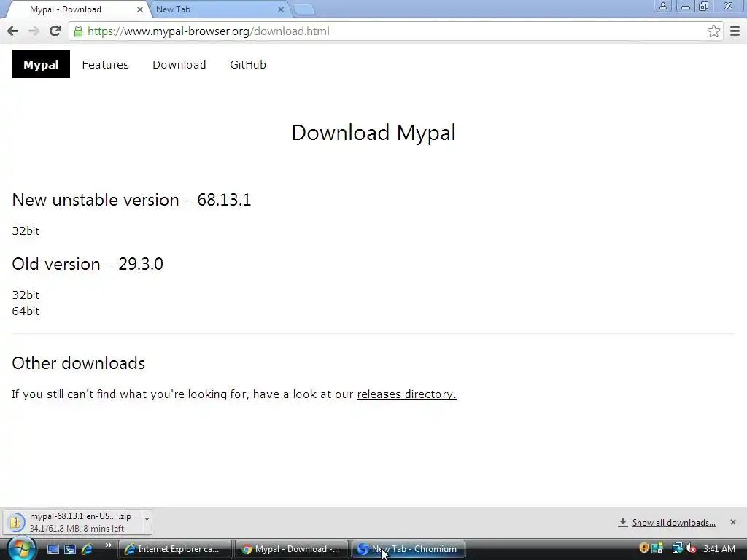Viewport: 747px width, 560px height.
Task: Open the Features navigation item
Action: coord(105,65)
